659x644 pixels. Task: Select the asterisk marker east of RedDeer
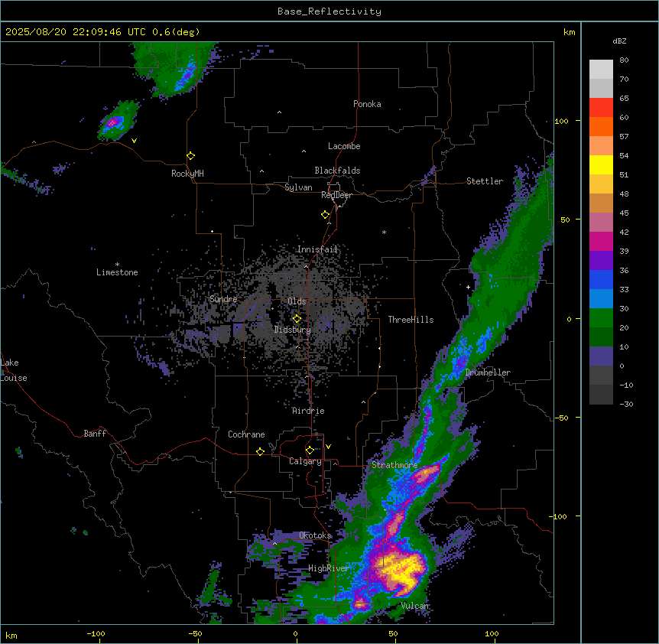tap(384, 232)
